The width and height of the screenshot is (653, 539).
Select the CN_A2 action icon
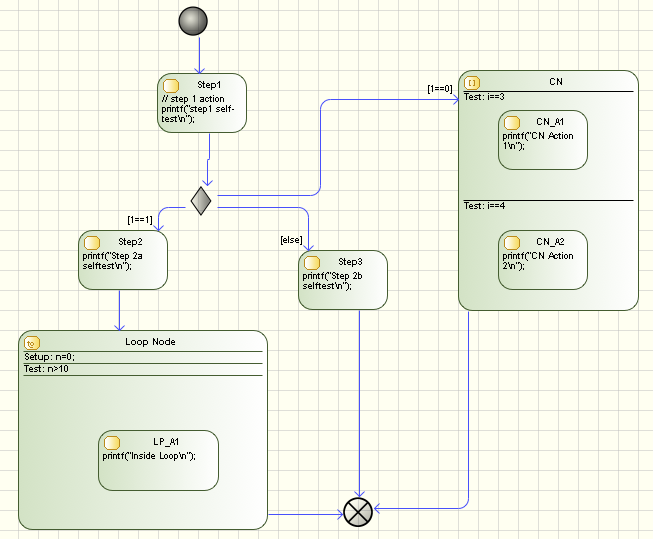point(512,243)
